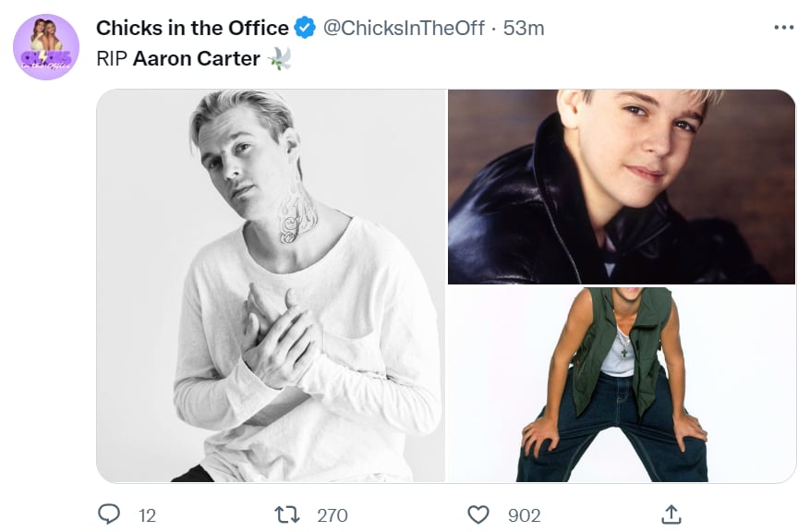Visit the @ChicksInTheOff handle link
Viewport: 810px width, 532px height.
(x=404, y=28)
